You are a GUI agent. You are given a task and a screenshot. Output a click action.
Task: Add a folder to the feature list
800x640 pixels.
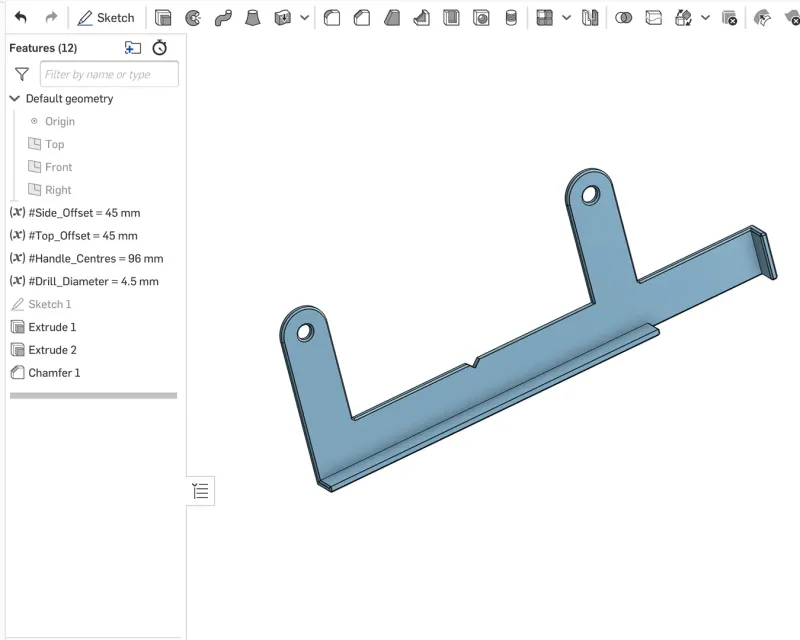[133, 48]
